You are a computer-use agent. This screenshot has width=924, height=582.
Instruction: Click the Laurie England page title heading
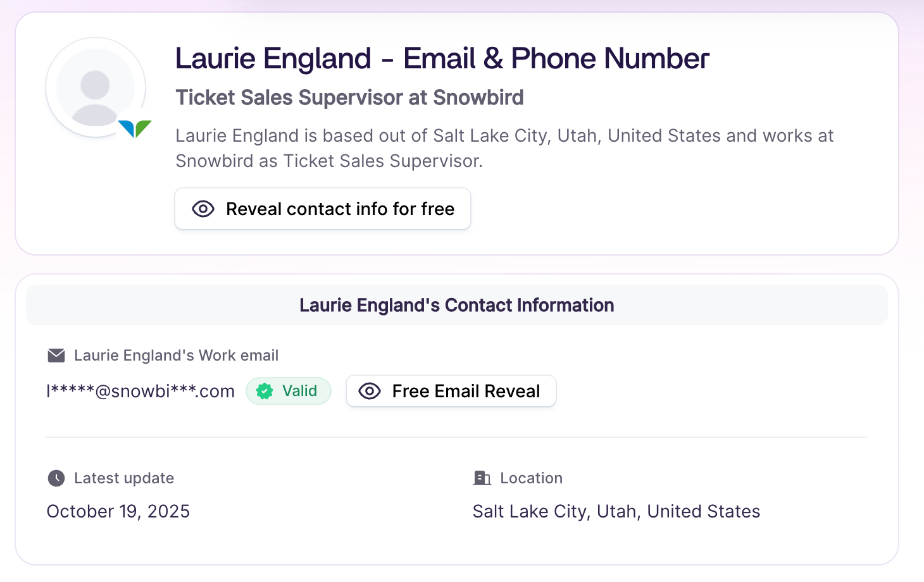click(442, 59)
